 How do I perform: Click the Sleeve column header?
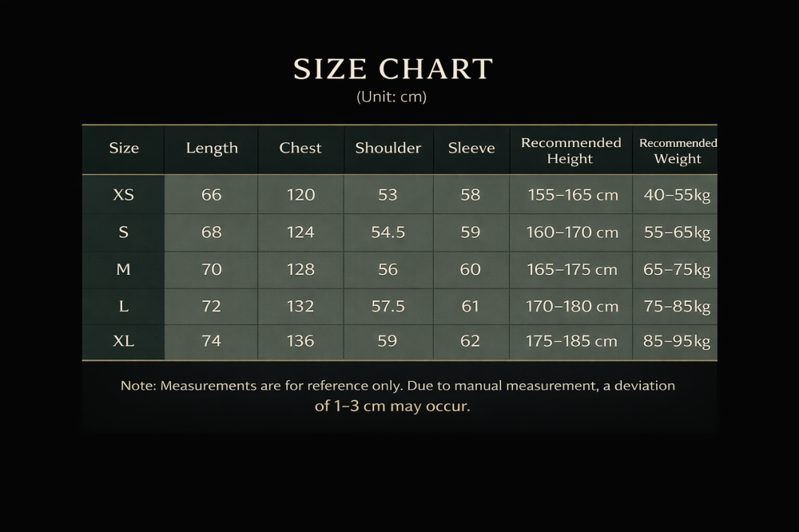coord(471,148)
